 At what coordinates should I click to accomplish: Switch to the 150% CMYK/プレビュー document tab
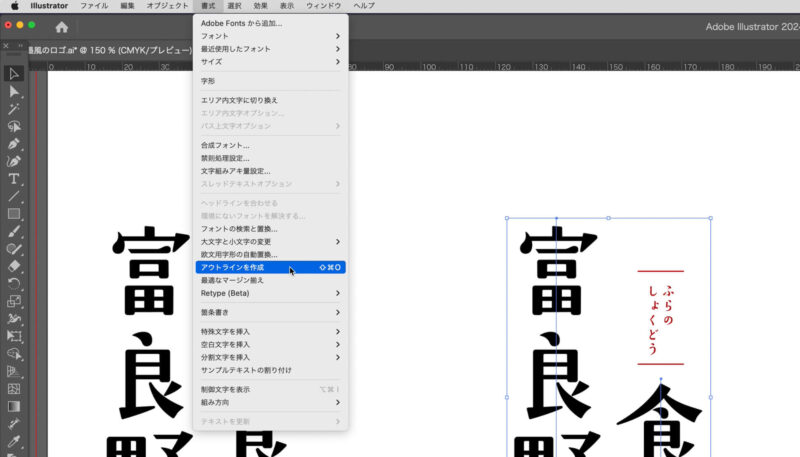pyautogui.click(x=110, y=50)
